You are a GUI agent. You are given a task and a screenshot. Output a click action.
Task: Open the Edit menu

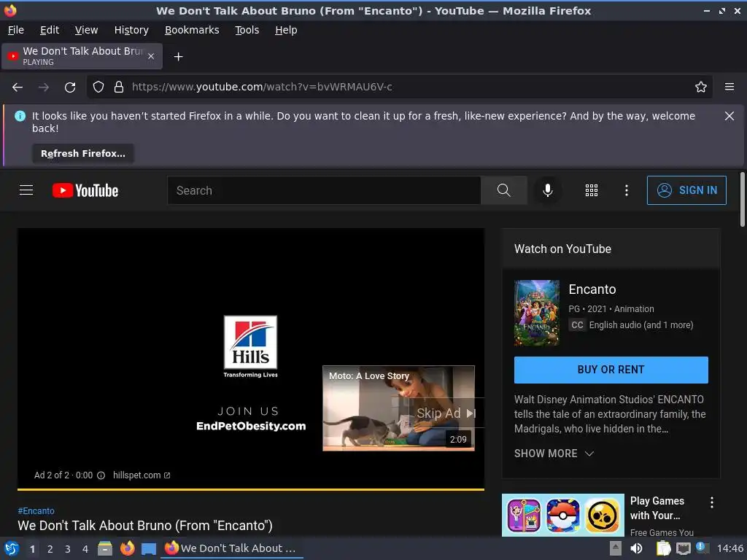click(x=50, y=30)
